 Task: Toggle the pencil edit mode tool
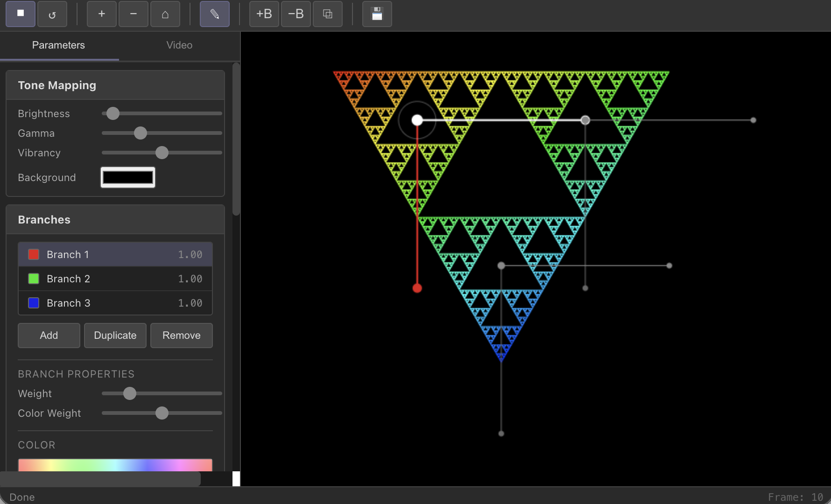[215, 14]
